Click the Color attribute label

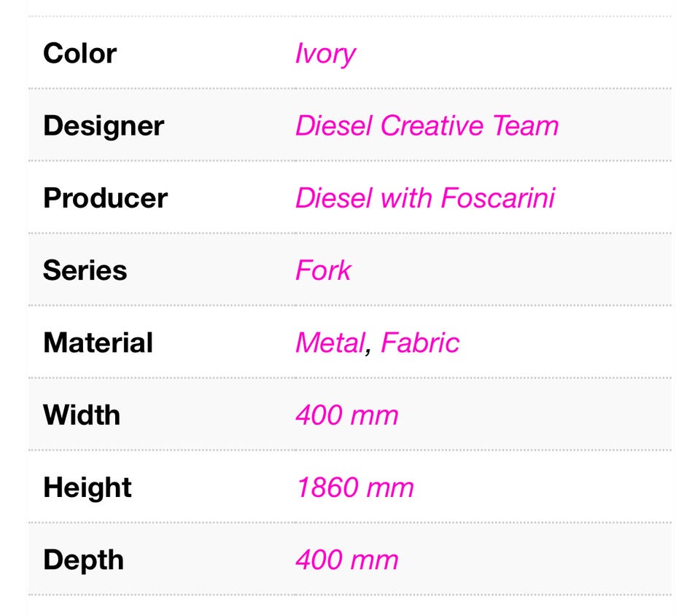(x=79, y=54)
